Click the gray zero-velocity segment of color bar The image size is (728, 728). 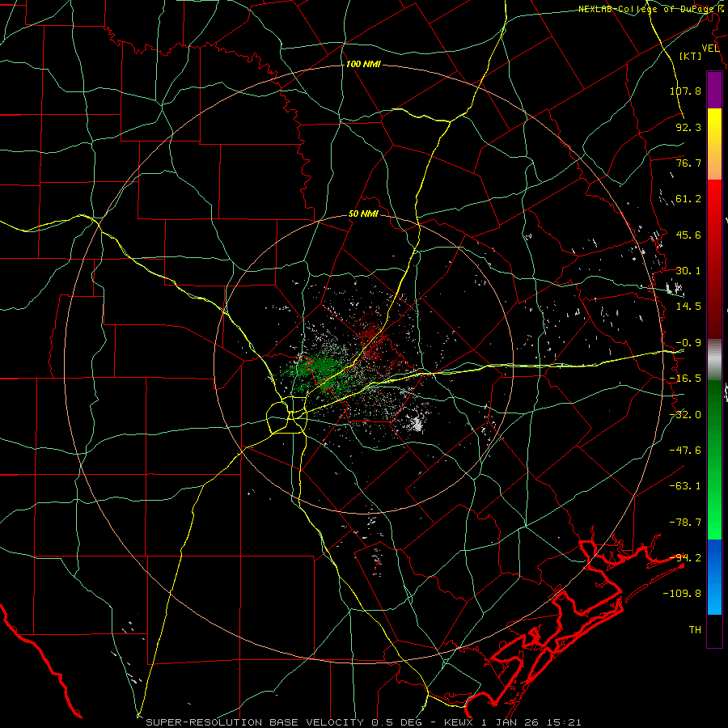pos(714,360)
